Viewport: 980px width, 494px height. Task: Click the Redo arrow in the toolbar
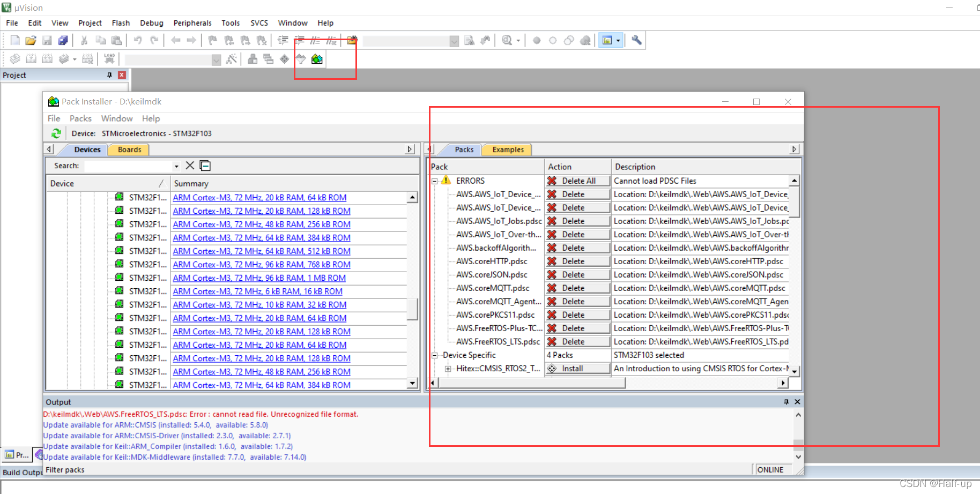click(154, 40)
